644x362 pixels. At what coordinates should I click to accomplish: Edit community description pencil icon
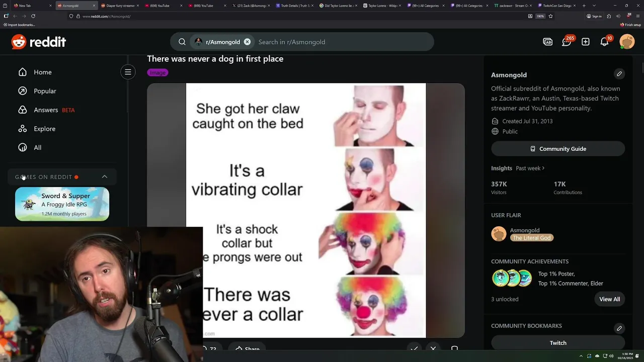pyautogui.click(x=619, y=74)
